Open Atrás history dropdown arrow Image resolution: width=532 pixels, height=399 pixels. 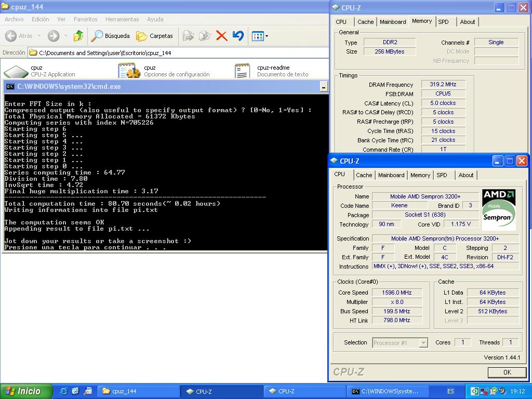point(39,36)
